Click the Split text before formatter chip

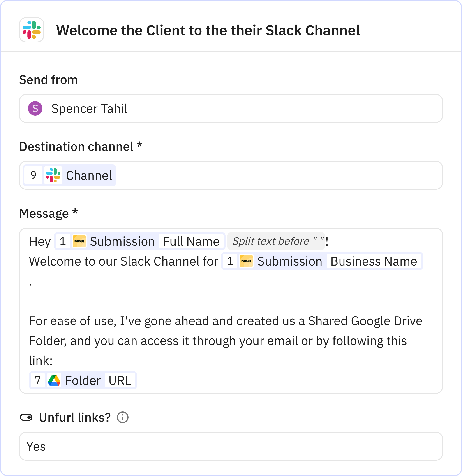pyautogui.click(x=276, y=241)
